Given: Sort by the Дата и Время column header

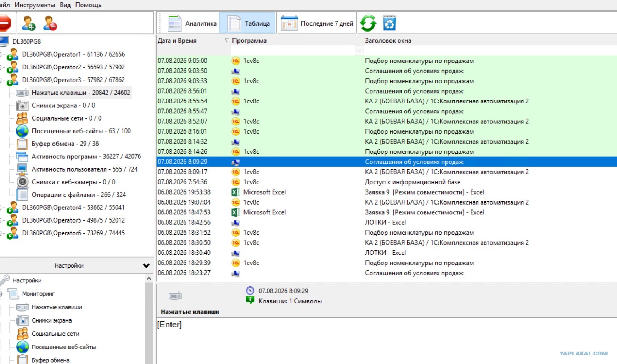Looking at the screenshot, I should point(177,40).
